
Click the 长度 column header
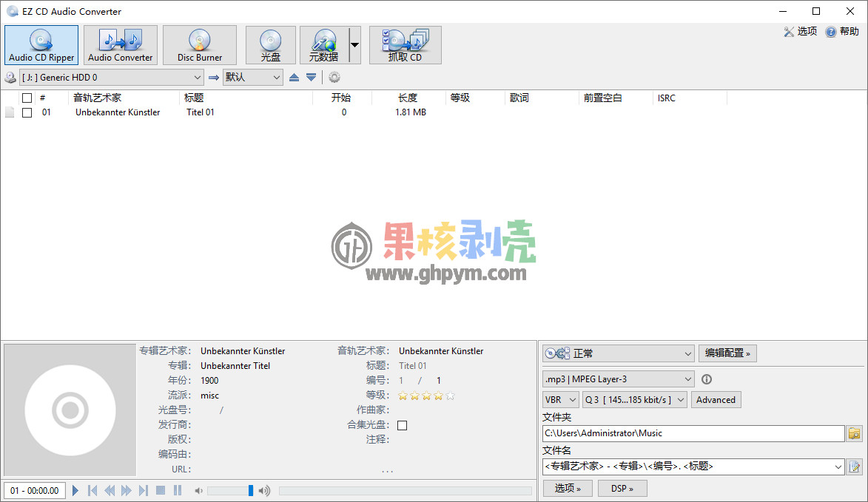pos(408,98)
